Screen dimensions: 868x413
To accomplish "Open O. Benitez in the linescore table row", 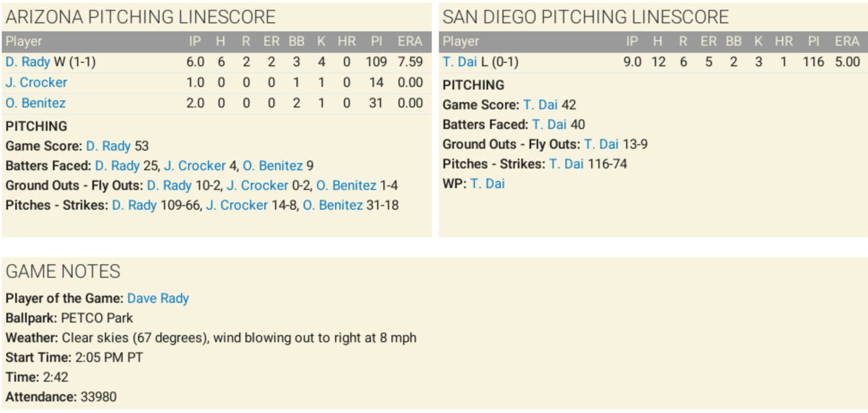I will (x=35, y=103).
